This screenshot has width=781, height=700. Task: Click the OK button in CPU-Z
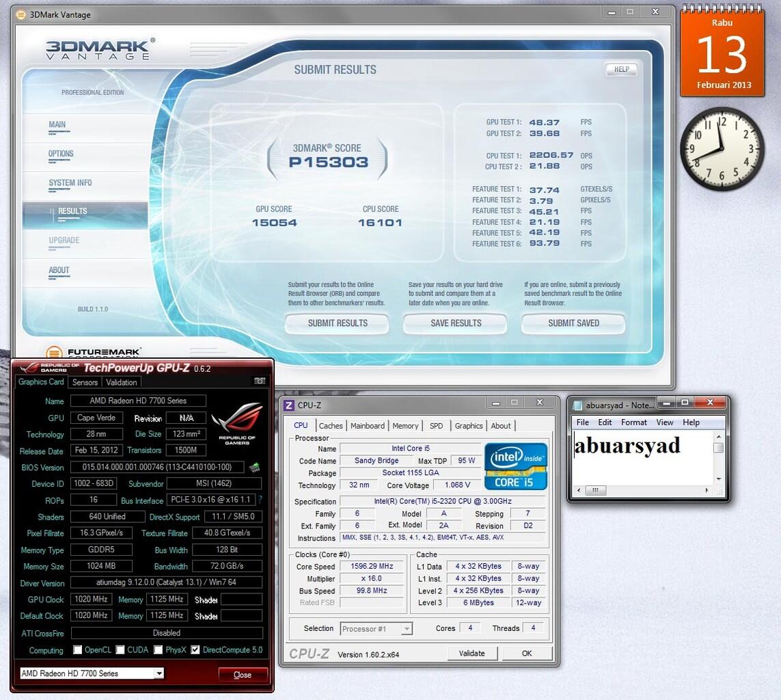(x=527, y=653)
